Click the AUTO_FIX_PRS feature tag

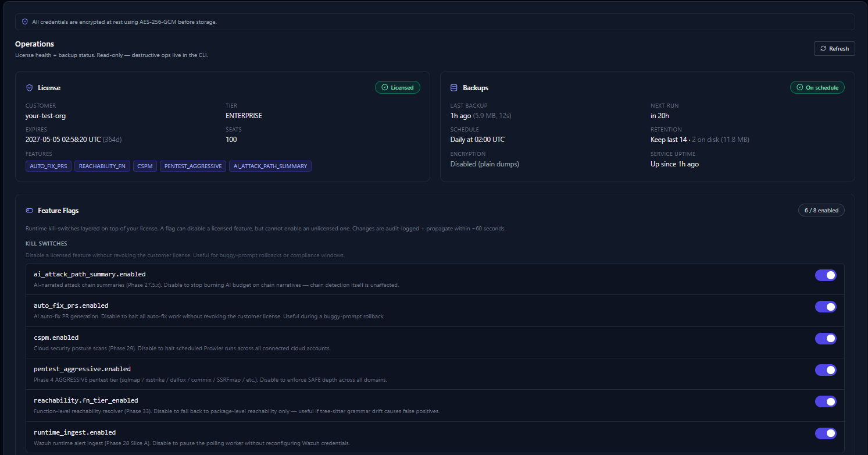tap(48, 166)
